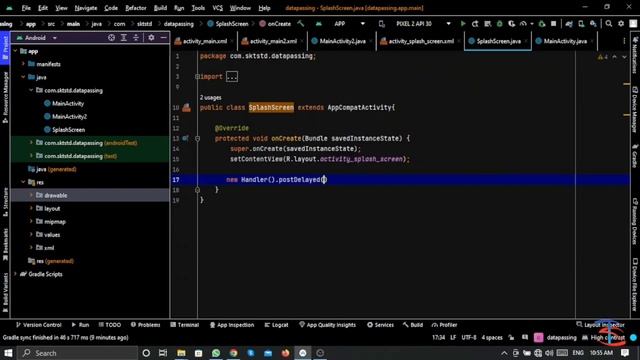The width and height of the screenshot is (640, 360).
Task: Stop the running app
Action: (553, 24)
